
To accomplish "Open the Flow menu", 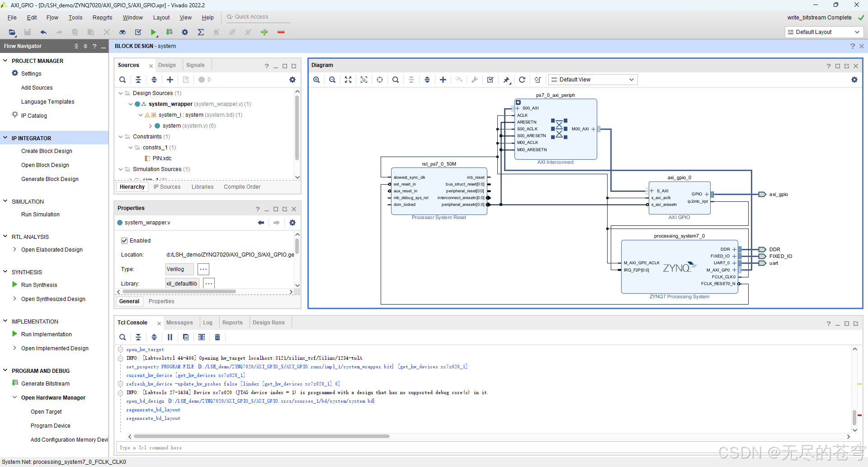I will click(x=52, y=18).
